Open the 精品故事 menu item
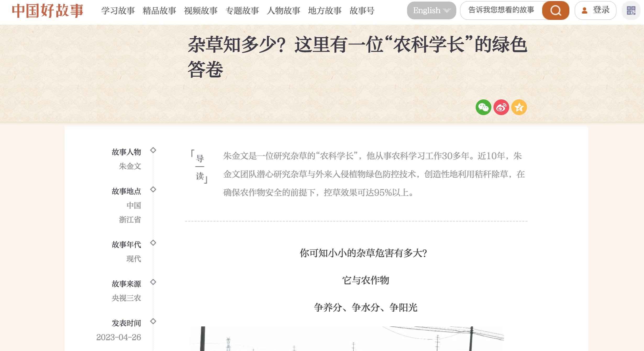The height and width of the screenshot is (351, 644). (159, 11)
